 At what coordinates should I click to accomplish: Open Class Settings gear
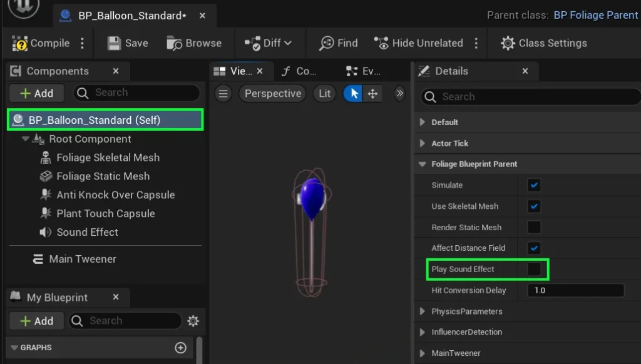click(508, 43)
